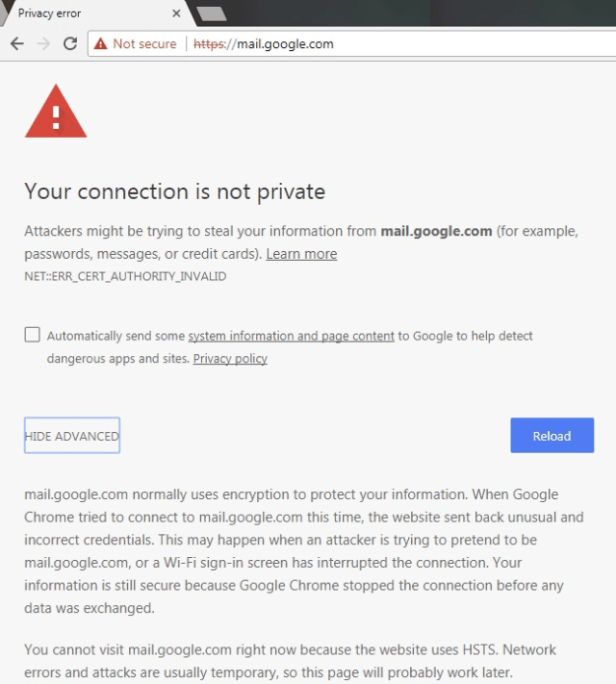Click the Not secure label text
This screenshot has height=684, width=616.
[x=144, y=43]
